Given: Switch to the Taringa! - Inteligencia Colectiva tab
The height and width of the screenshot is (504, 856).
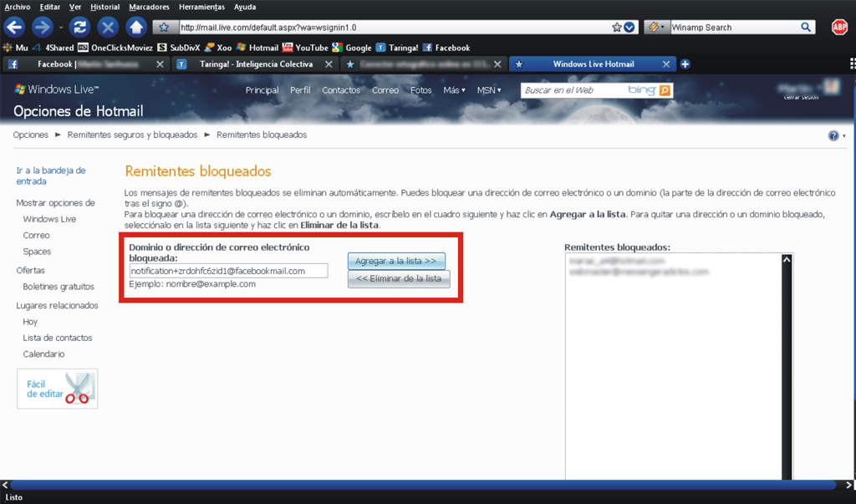Looking at the screenshot, I should click(254, 64).
